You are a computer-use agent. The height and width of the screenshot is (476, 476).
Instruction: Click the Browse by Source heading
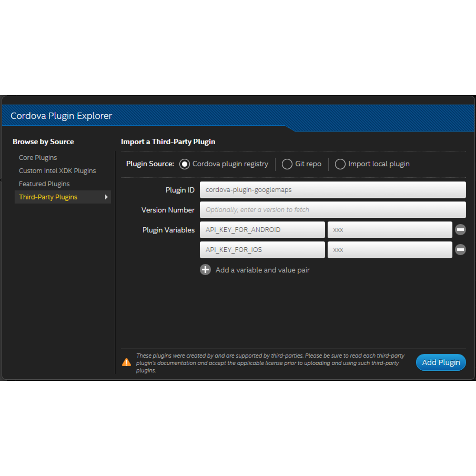[x=43, y=142]
